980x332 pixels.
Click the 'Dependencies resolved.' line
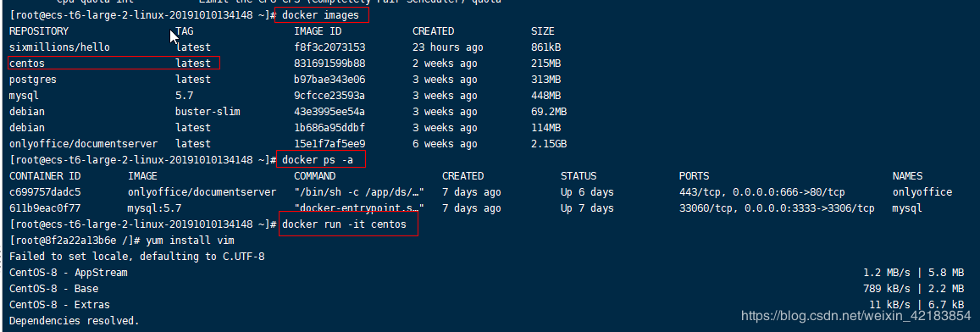tap(75, 321)
